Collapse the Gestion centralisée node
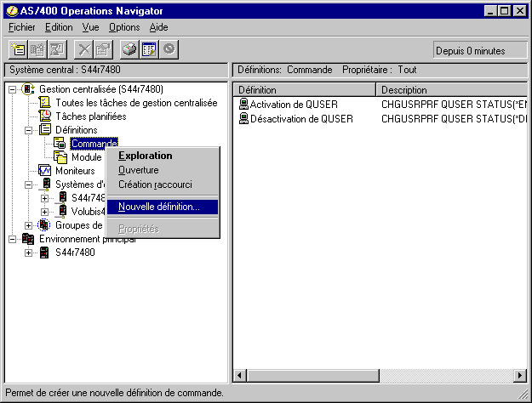The image size is (532, 403). (12, 90)
